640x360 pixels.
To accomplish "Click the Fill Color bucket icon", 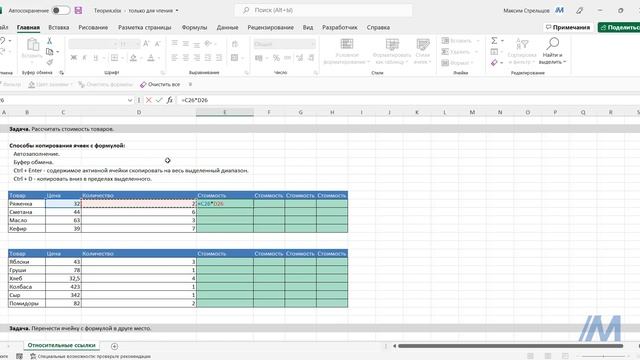I will [x=133, y=58].
